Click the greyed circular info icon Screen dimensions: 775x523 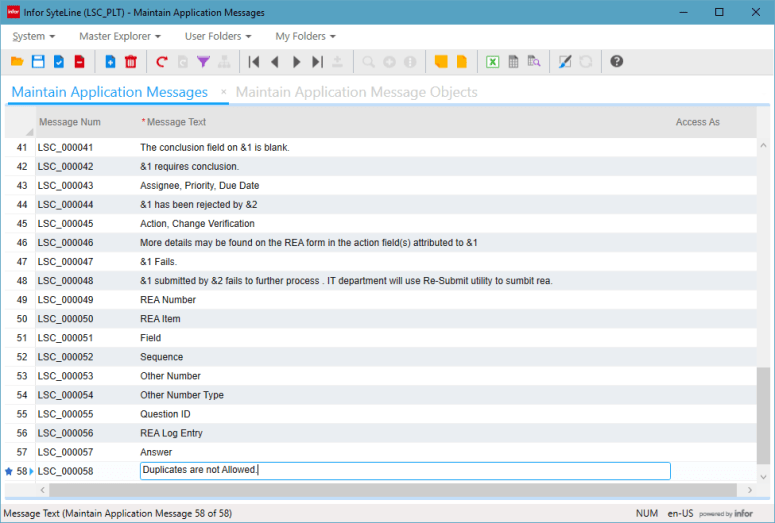410,62
